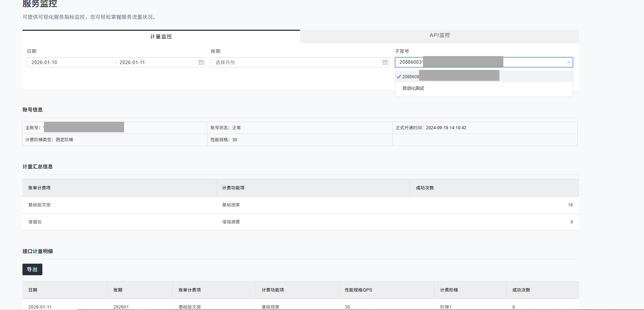Click the 计量汇总信息 section heading

[x=38, y=167]
